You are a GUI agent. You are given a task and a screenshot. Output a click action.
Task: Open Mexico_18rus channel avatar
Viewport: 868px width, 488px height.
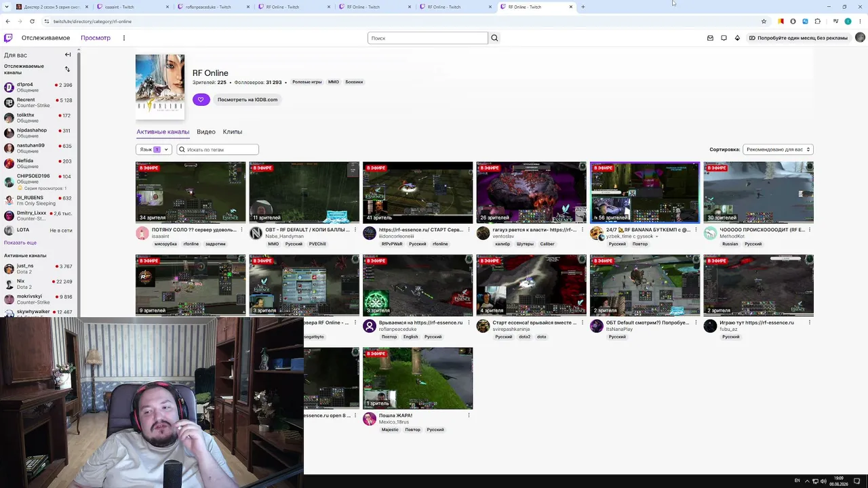(370, 419)
